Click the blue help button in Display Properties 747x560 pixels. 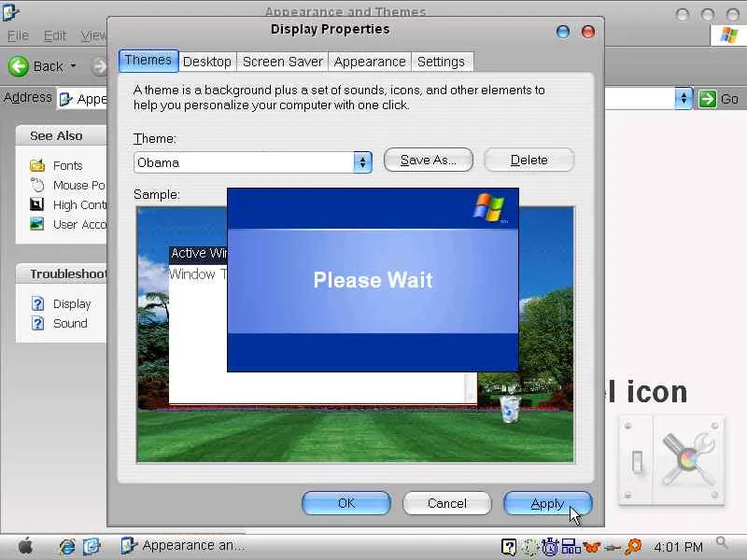563,32
